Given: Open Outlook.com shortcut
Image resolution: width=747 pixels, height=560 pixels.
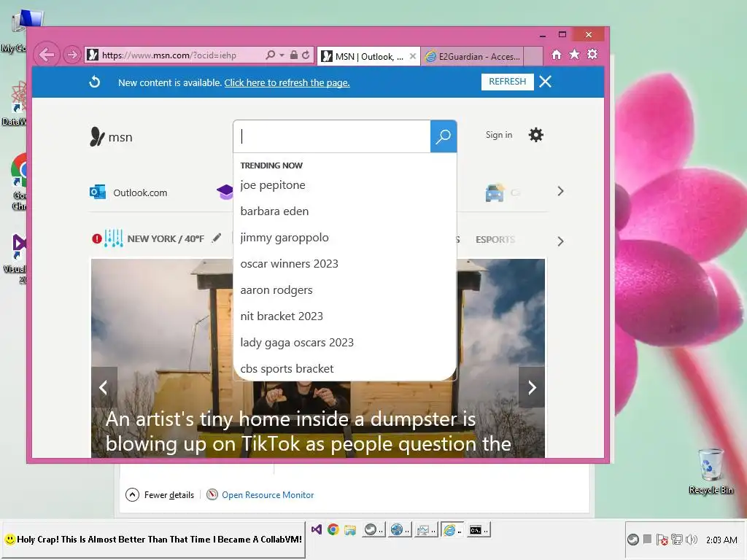Looking at the screenshot, I should [x=128, y=192].
